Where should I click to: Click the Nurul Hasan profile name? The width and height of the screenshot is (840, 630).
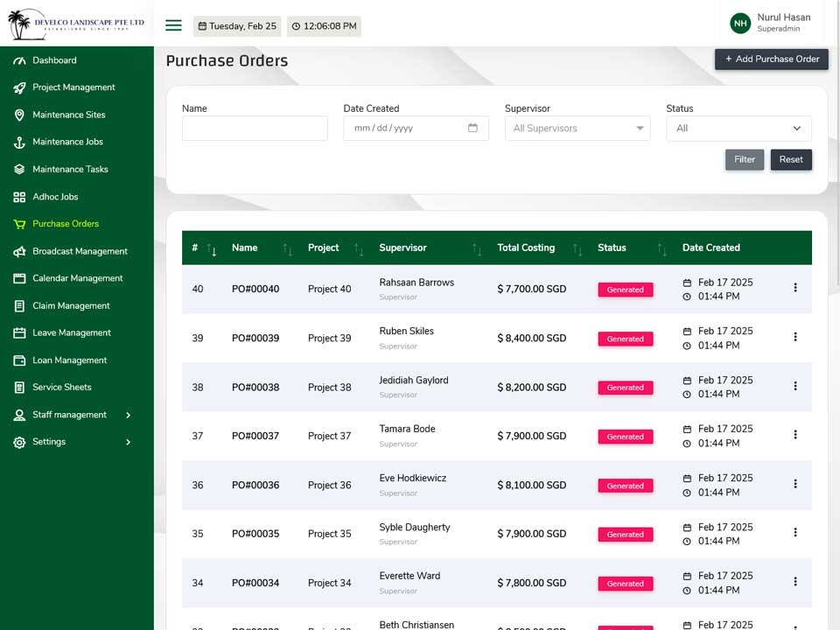tap(784, 17)
